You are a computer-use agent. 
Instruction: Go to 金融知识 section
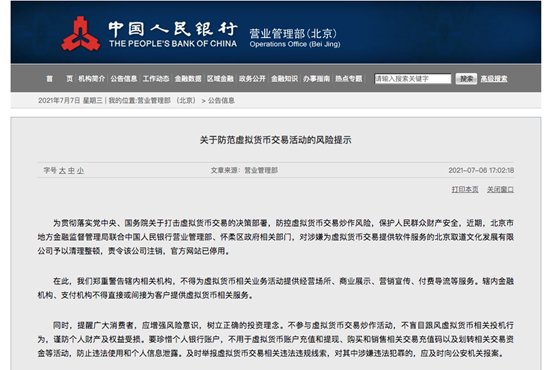click(x=284, y=79)
